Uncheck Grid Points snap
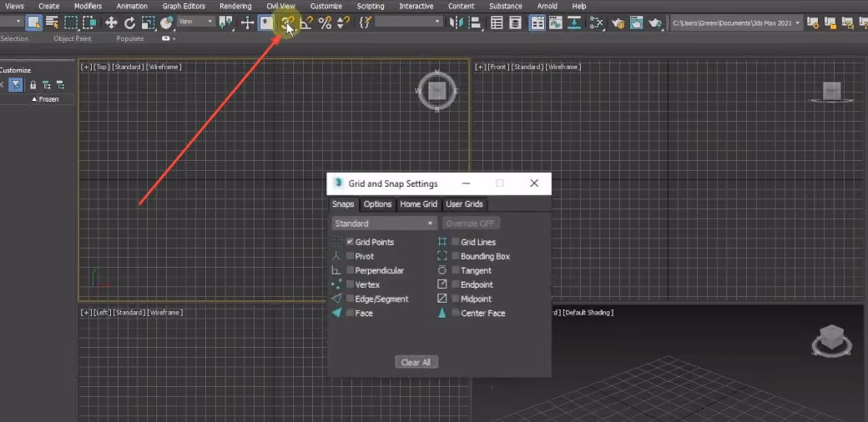This screenshot has height=422, width=868. [350, 242]
